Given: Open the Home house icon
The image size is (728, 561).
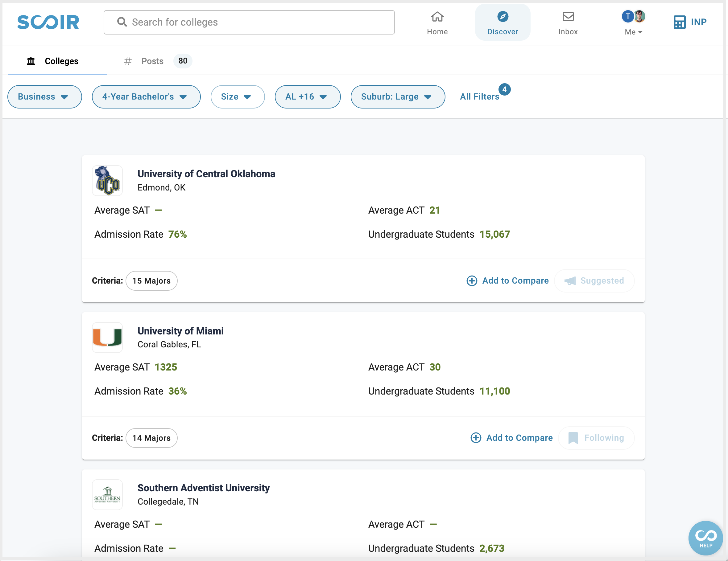Looking at the screenshot, I should [x=437, y=16].
